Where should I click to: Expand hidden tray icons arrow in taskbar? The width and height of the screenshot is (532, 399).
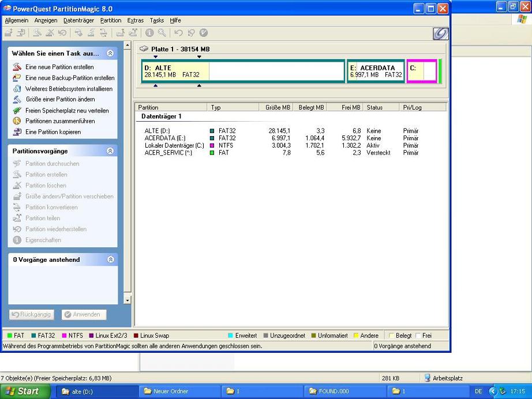click(x=493, y=391)
